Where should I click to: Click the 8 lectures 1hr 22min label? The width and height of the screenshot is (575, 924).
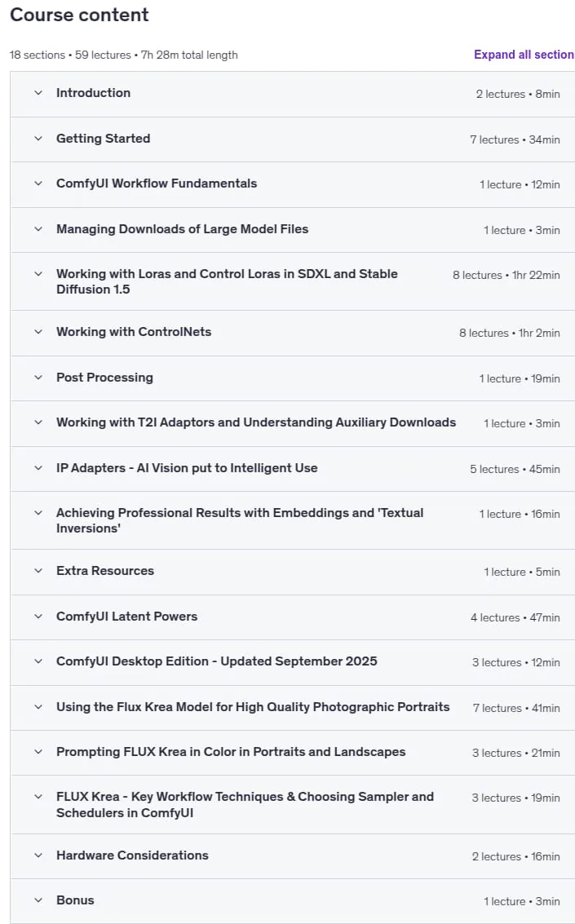coord(506,275)
